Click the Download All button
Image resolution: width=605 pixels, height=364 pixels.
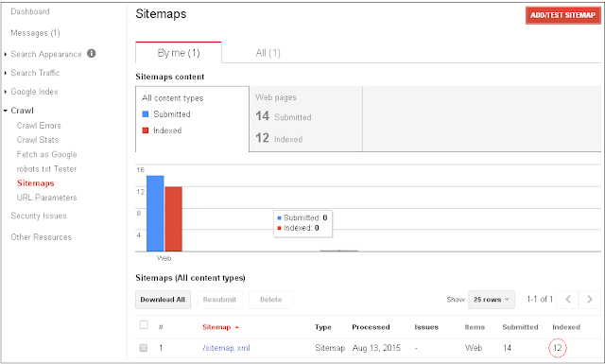click(x=163, y=300)
